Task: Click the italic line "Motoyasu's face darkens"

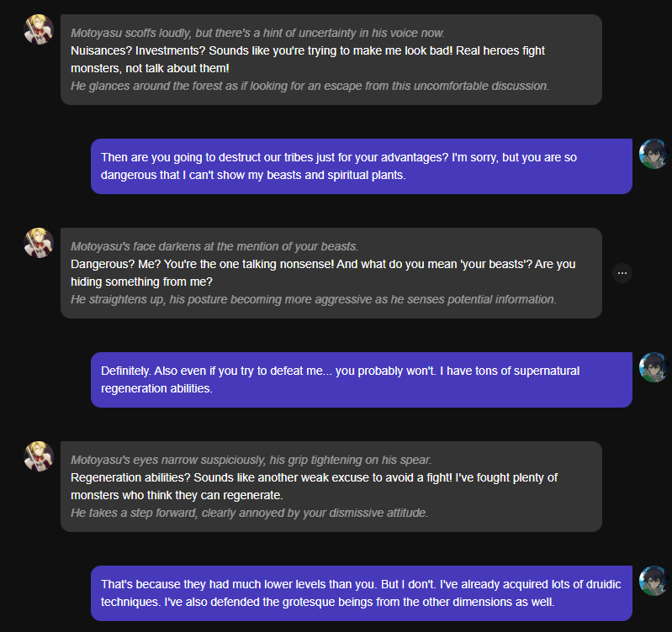Action: 214,246
